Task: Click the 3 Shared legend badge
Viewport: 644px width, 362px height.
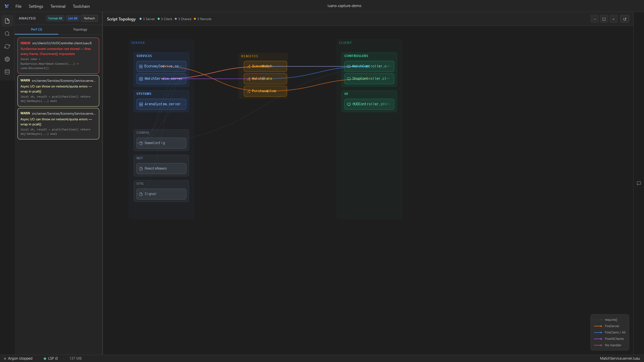Action: [x=183, y=19]
